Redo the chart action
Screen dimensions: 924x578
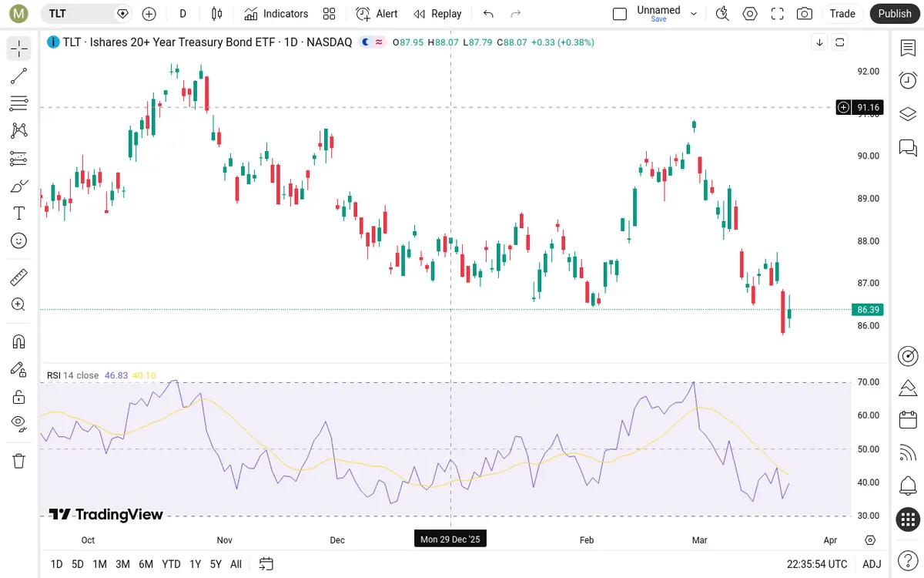point(516,14)
